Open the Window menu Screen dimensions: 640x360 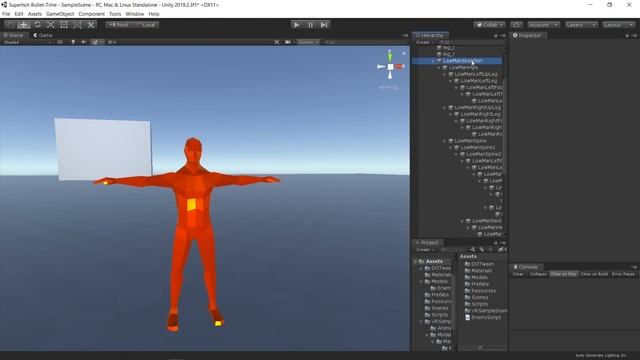pyautogui.click(x=134, y=14)
